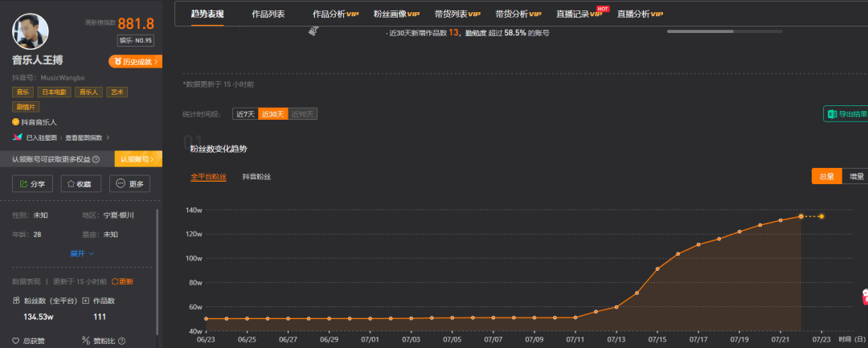The image size is (868, 348).
Task: Click the red floating widget at right edge
Action: (x=865, y=297)
